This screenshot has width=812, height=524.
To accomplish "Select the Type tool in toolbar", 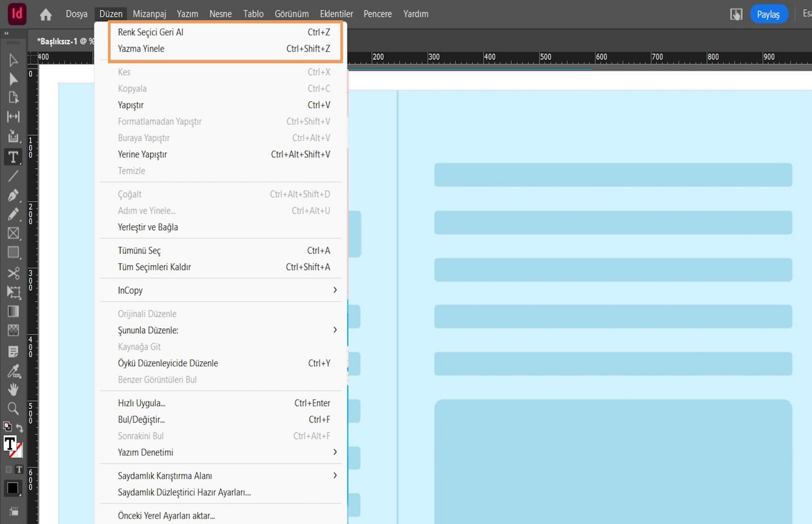I will [x=13, y=157].
